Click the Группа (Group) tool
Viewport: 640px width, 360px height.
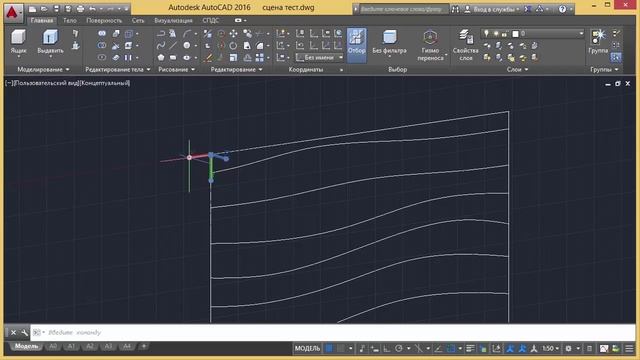pos(598,41)
